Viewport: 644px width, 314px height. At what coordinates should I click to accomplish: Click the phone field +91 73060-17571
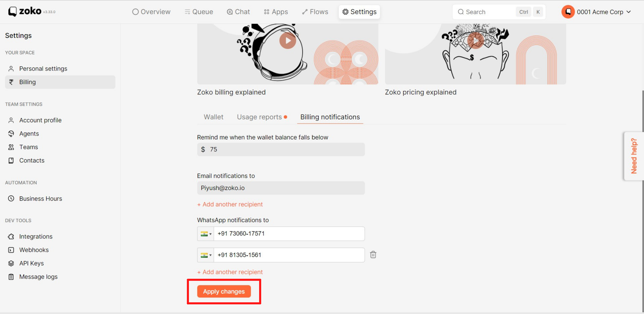pyautogui.click(x=289, y=234)
